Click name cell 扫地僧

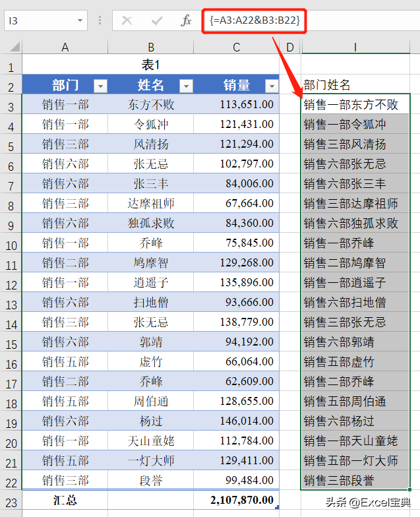150,302
